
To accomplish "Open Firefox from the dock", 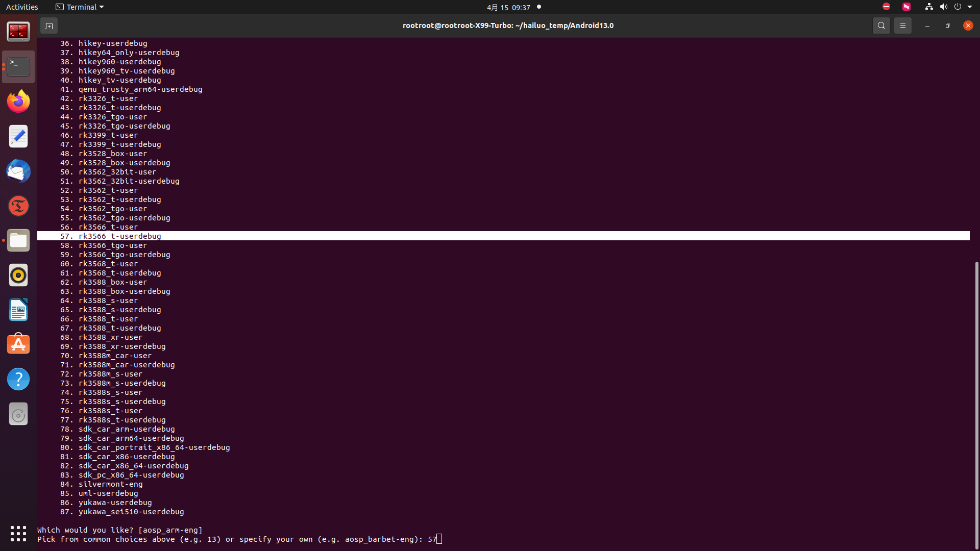I will 18,102.
